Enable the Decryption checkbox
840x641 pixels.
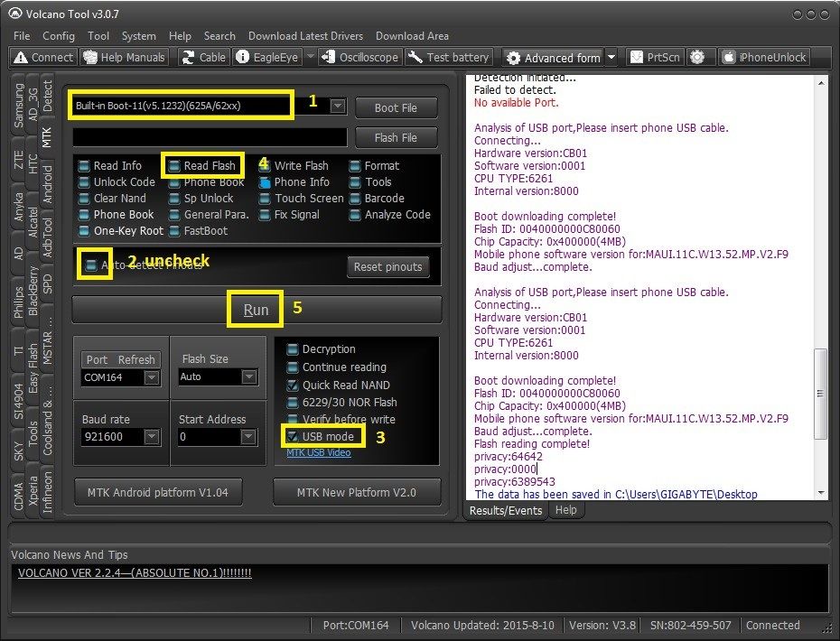(x=293, y=349)
